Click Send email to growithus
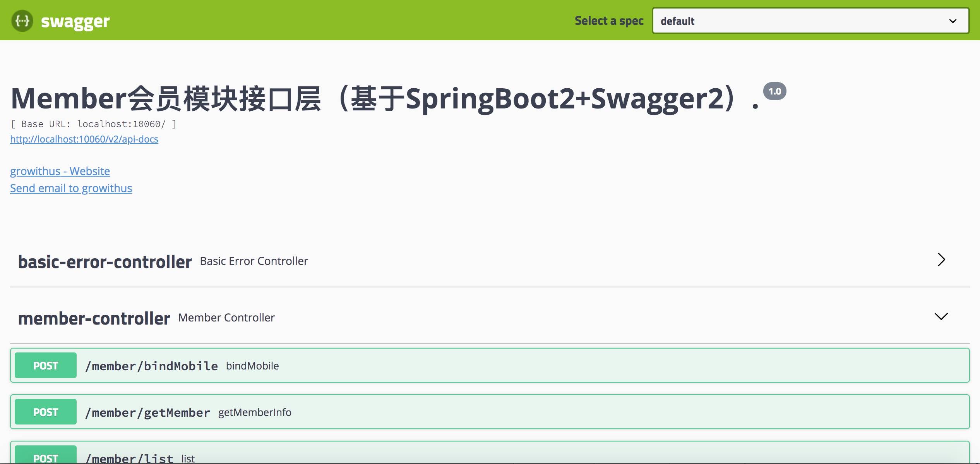The width and height of the screenshot is (980, 464). (x=71, y=188)
